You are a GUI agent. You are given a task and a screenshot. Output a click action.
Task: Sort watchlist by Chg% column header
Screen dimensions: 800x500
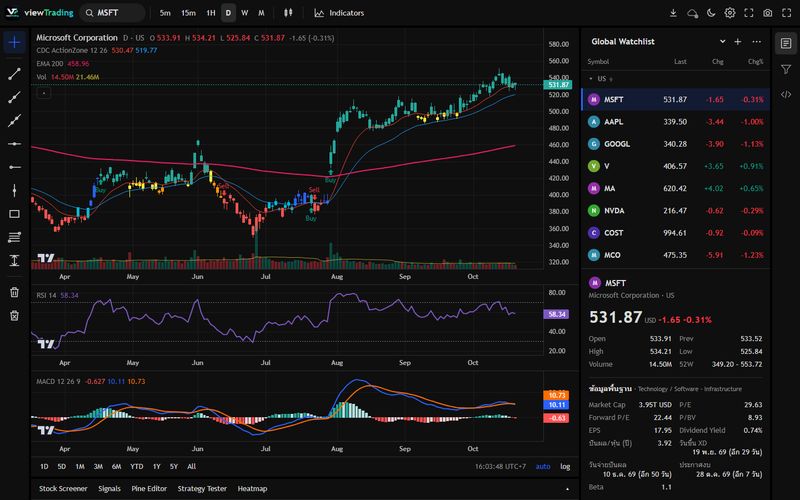point(755,62)
